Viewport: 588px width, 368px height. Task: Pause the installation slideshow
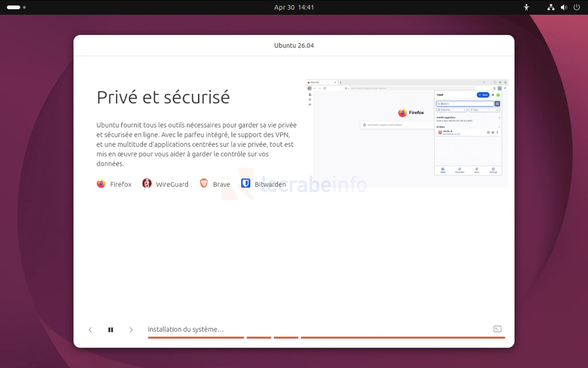pyautogui.click(x=111, y=329)
